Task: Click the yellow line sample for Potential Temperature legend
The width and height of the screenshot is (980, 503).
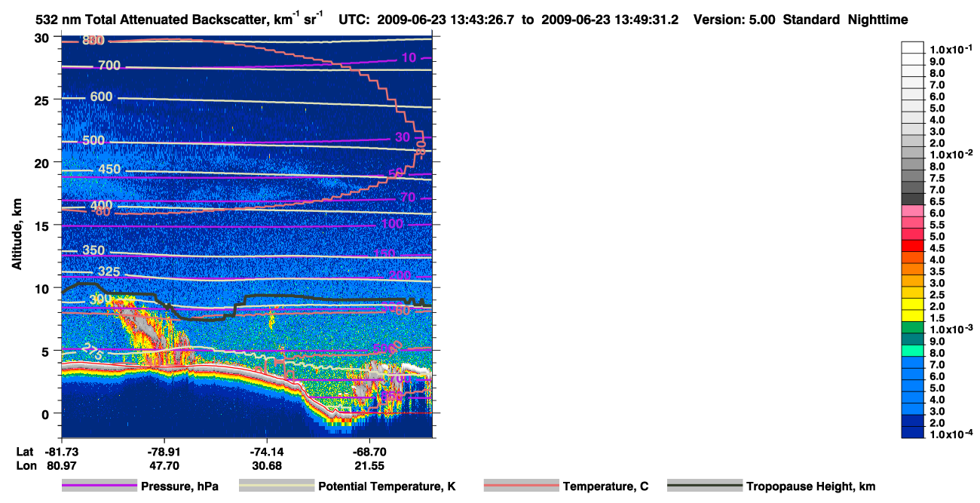Action: 276,486
